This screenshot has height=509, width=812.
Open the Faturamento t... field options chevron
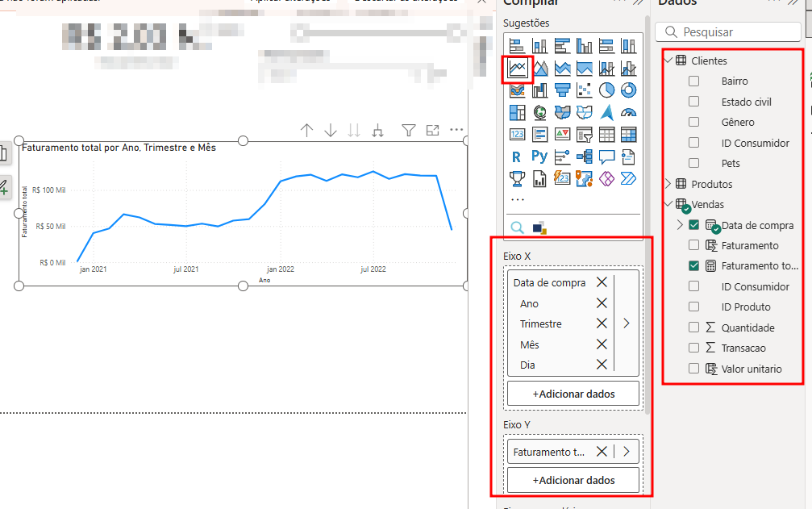pos(627,452)
